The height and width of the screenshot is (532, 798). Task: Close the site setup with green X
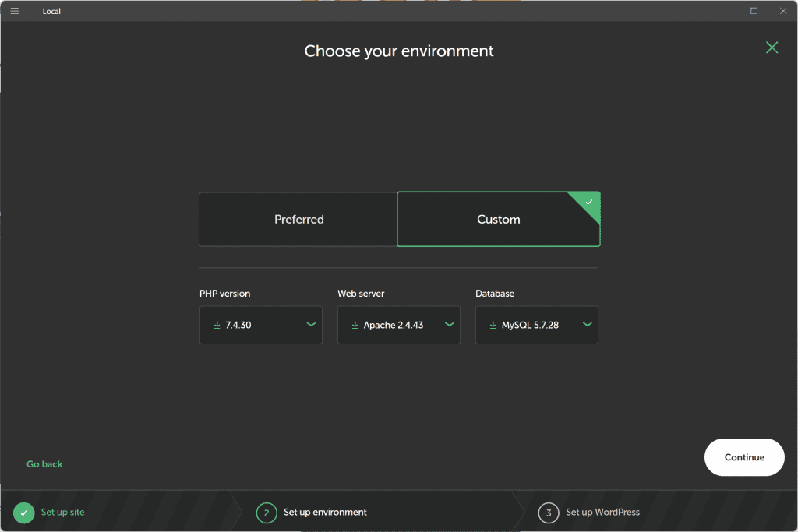pos(772,48)
